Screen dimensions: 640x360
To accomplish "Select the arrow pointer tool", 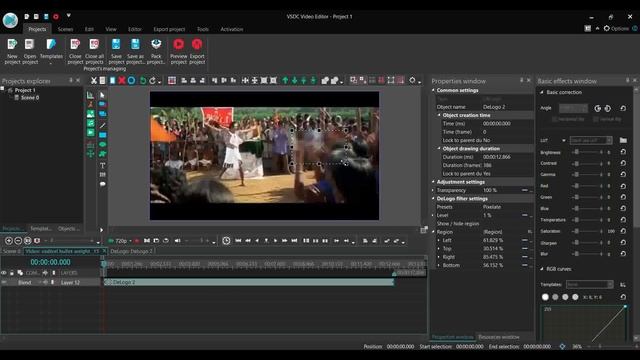I will click(102, 95).
